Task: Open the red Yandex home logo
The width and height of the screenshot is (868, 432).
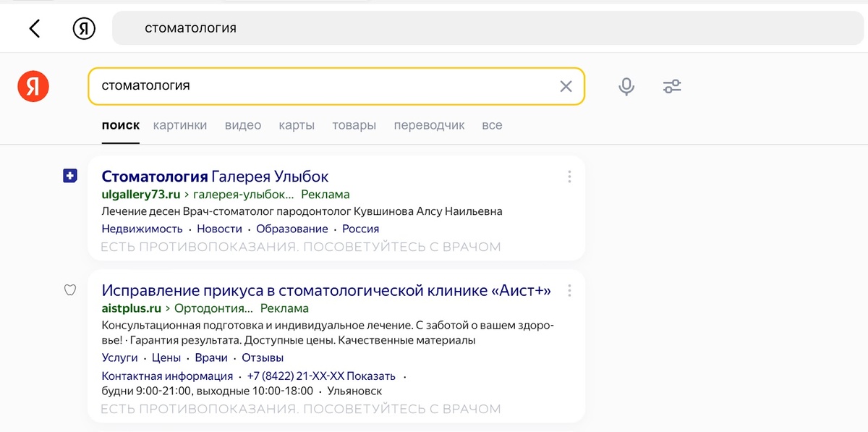Action: pos(33,87)
